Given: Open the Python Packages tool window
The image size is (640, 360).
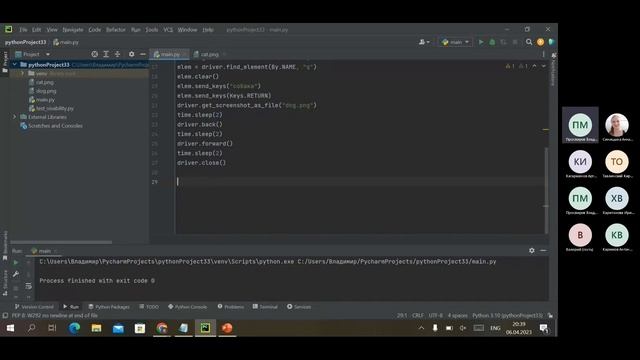Looking at the screenshot, I should [109, 307].
